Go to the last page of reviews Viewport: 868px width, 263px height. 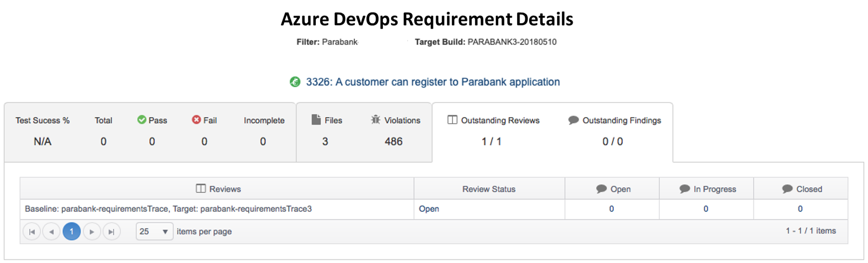[x=111, y=232]
